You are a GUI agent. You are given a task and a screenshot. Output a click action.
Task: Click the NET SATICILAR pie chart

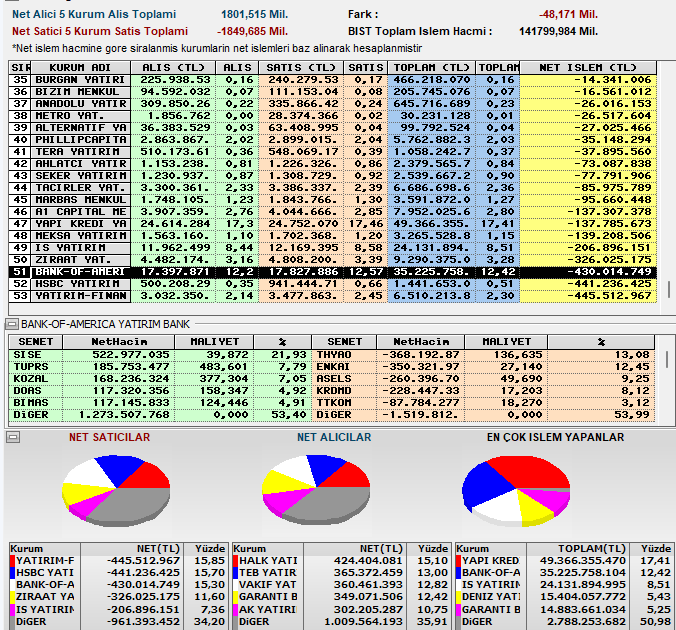[x=116, y=490]
